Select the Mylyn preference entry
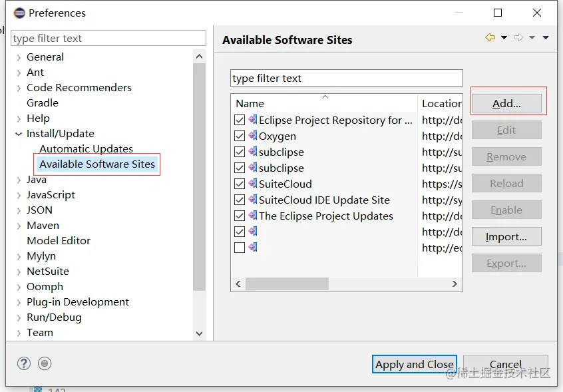This screenshot has height=392, width=563. [x=41, y=256]
